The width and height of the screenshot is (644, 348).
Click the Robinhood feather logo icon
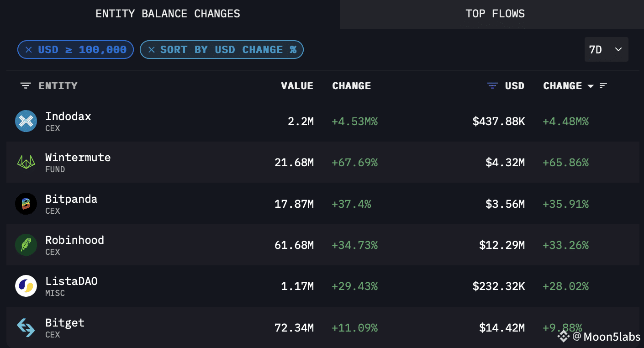tap(26, 245)
